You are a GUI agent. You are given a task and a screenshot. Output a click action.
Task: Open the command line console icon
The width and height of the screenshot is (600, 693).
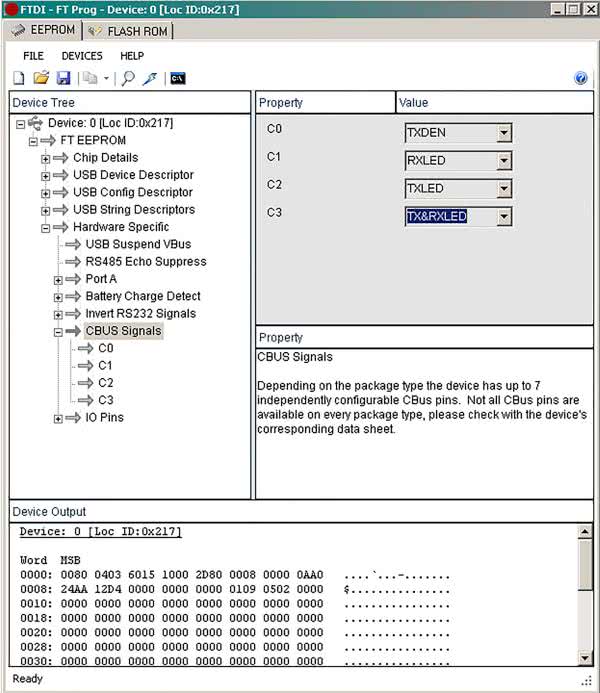click(x=177, y=78)
